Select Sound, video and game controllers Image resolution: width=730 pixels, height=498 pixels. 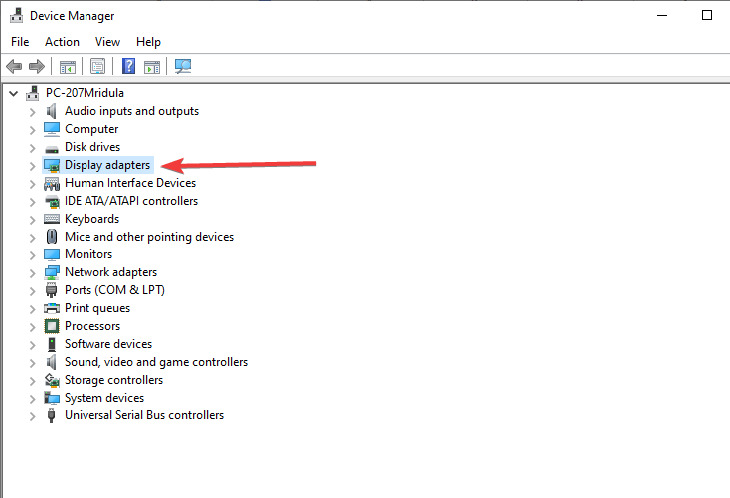[156, 362]
